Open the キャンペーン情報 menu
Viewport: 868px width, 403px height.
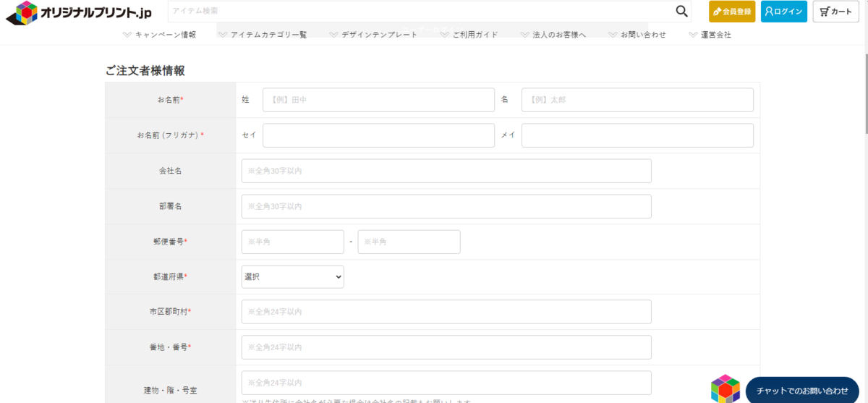159,35
